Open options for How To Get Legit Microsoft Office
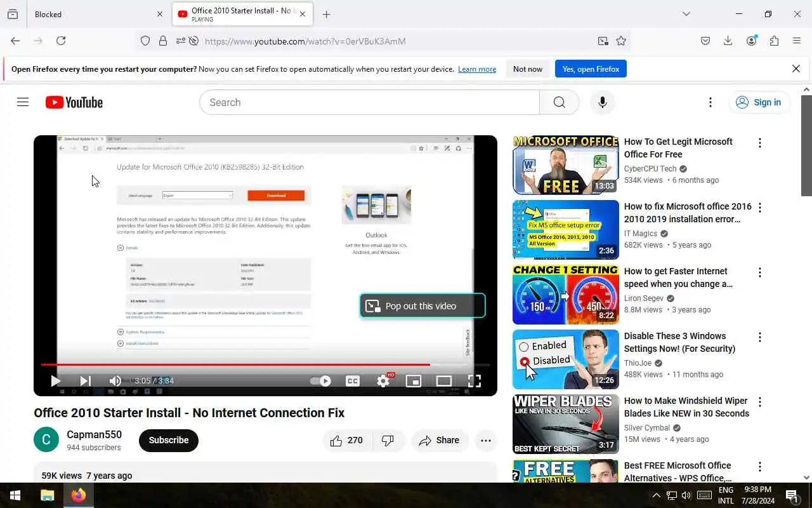 (x=759, y=143)
